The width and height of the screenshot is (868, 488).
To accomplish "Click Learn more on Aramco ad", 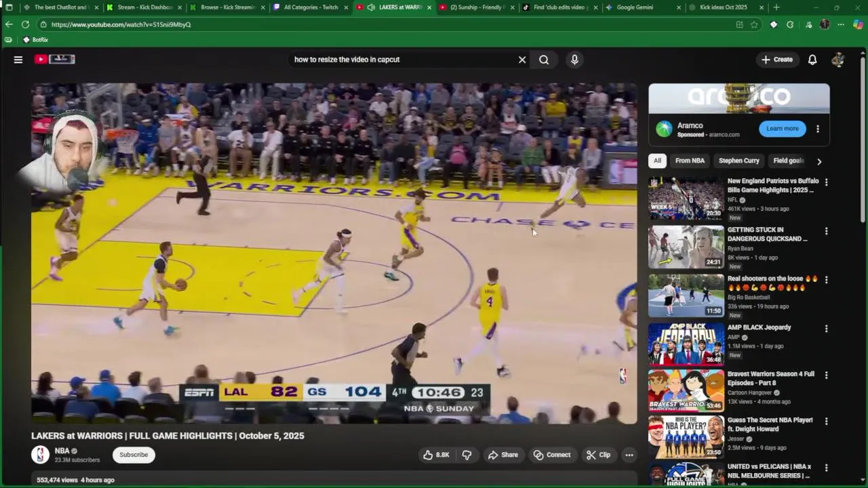I will click(783, 129).
